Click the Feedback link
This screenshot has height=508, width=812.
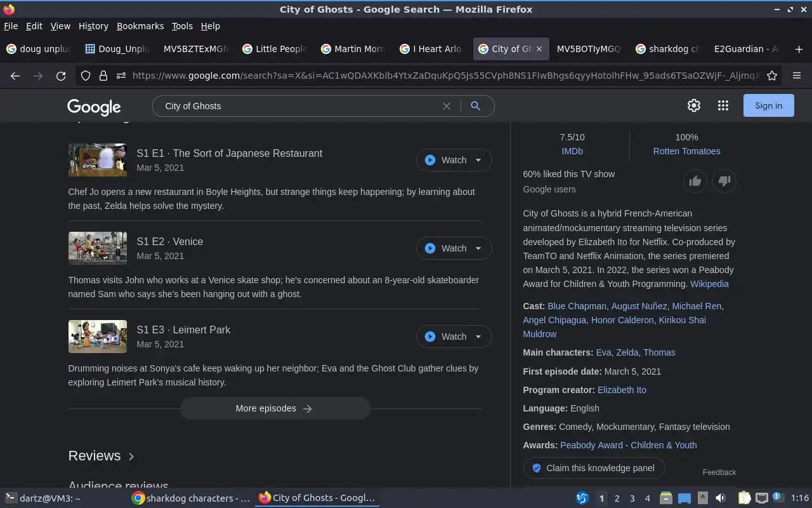(x=719, y=472)
